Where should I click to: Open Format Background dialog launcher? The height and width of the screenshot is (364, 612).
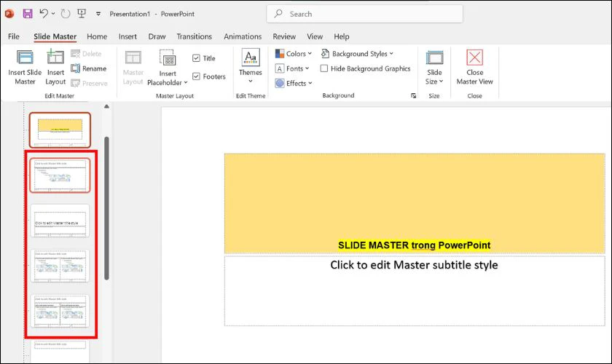[x=413, y=95]
